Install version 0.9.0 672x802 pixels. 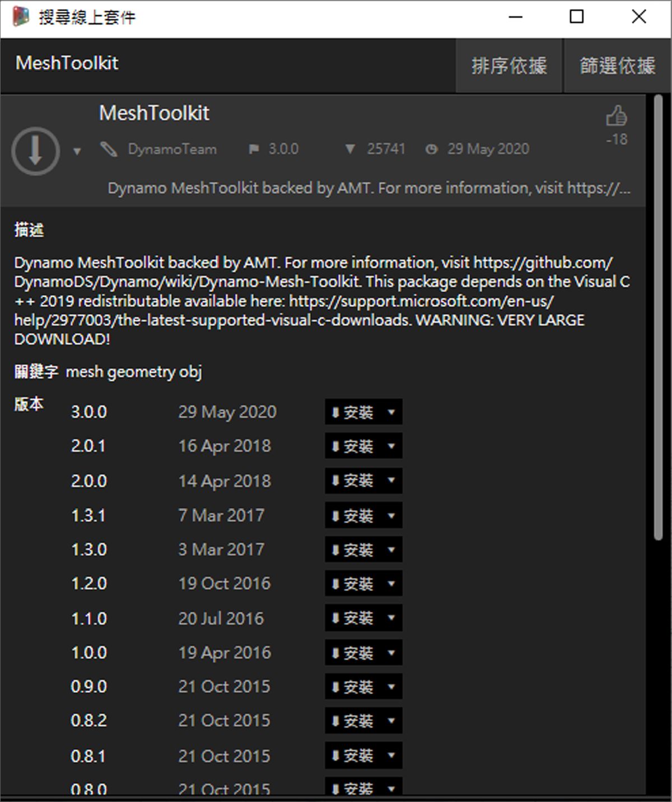[x=352, y=687]
